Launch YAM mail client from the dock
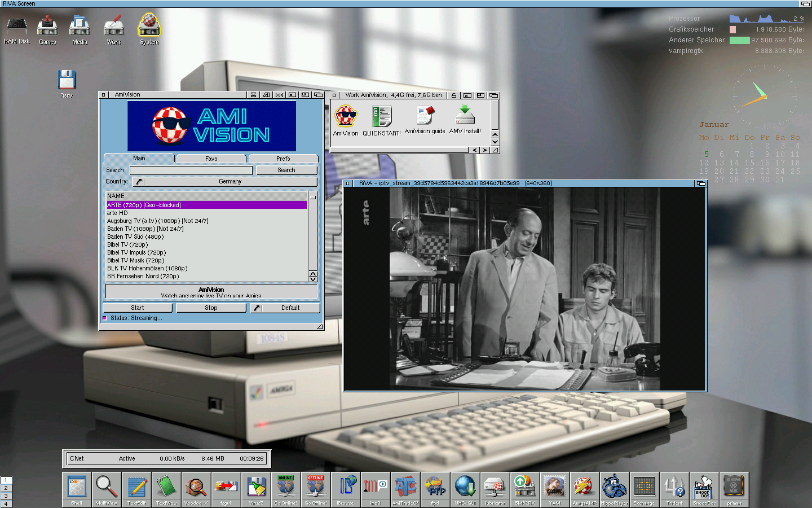Screen dimensions: 812x508 pyautogui.click(x=555, y=489)
